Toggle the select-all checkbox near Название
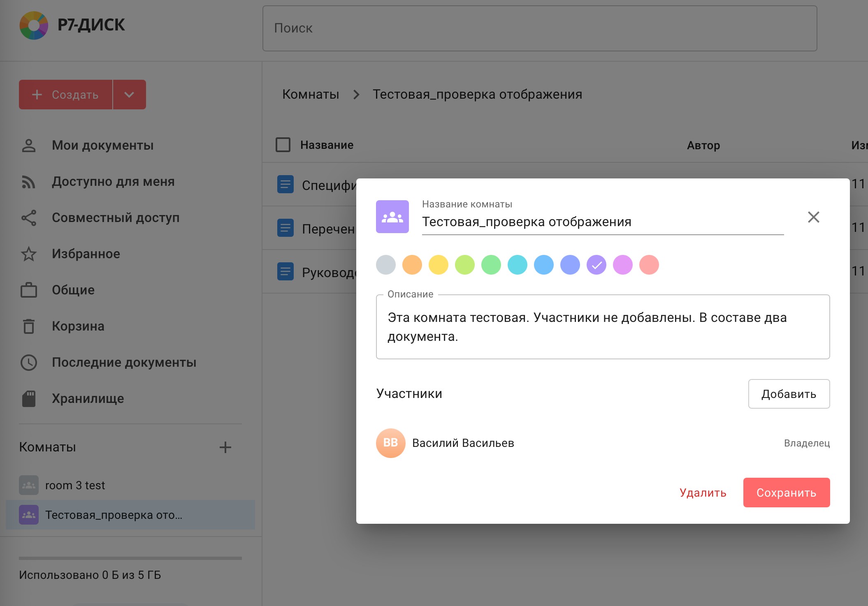The image size is (868, 606). click(283, 145)
